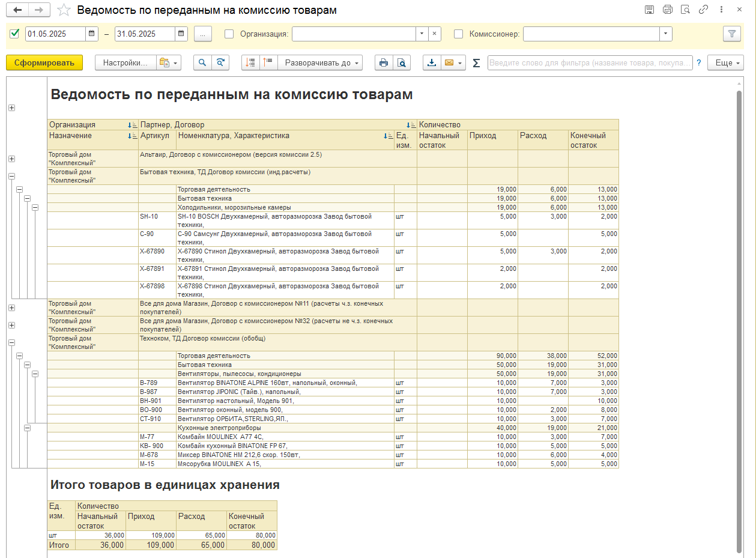Navigate back with left arrow button
Screen dimensions: 756x558
17,10
